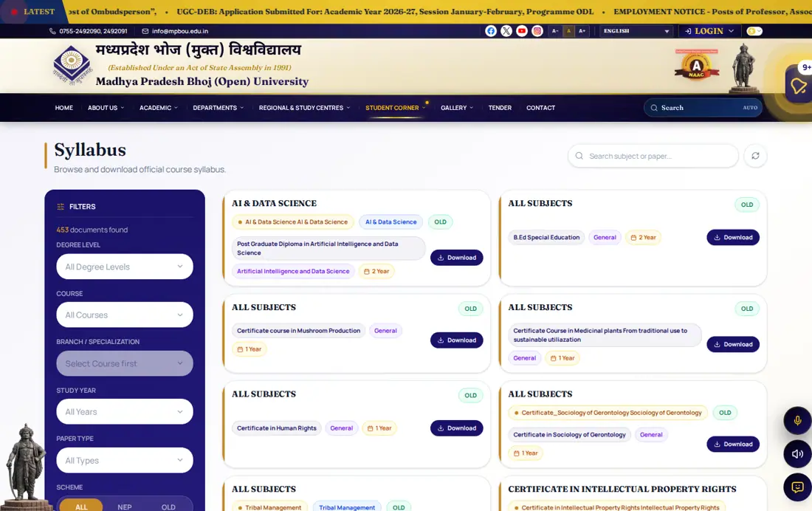
Task: Click the UGC-DEB application ticker notice
Action: coord(385,11)
